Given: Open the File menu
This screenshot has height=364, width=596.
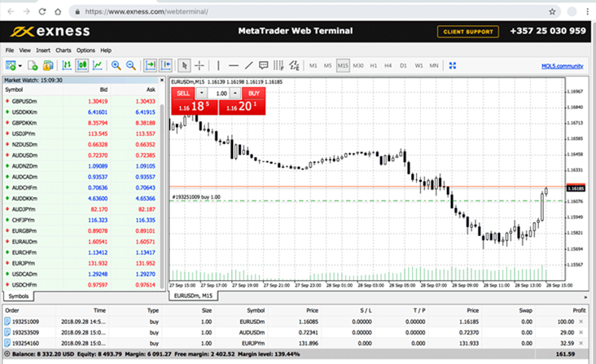Looking at the screenshot, I should coord(10,50).
